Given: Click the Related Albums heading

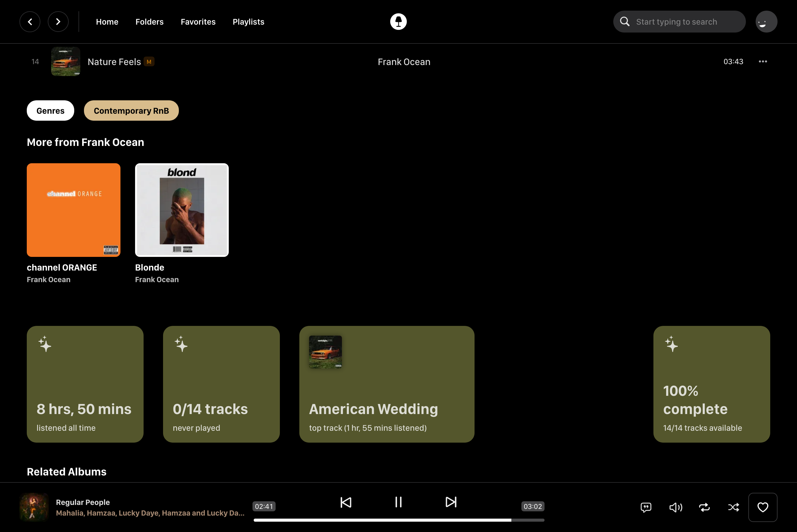Looking at the screenshot, I should [67, 472].
